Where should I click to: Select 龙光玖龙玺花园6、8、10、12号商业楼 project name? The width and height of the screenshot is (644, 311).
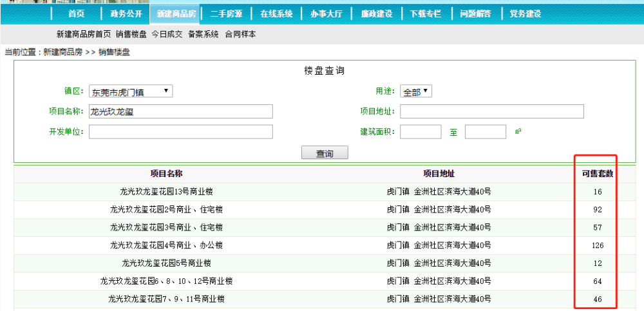[166, 281]
